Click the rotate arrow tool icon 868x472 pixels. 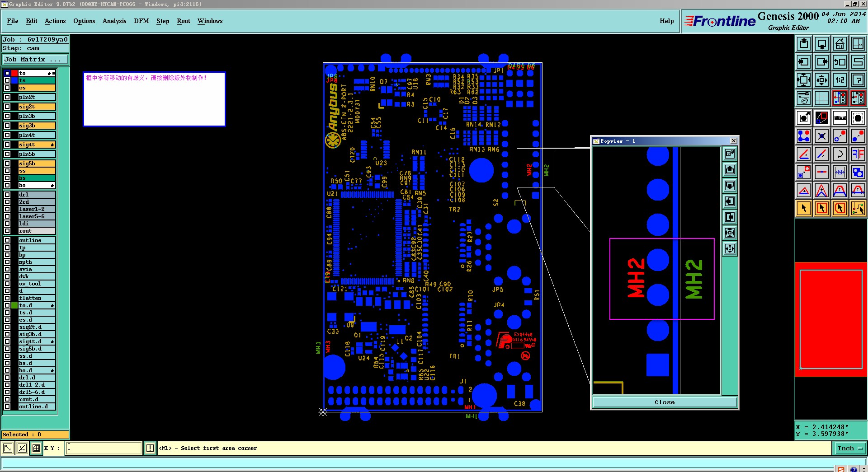840,154
